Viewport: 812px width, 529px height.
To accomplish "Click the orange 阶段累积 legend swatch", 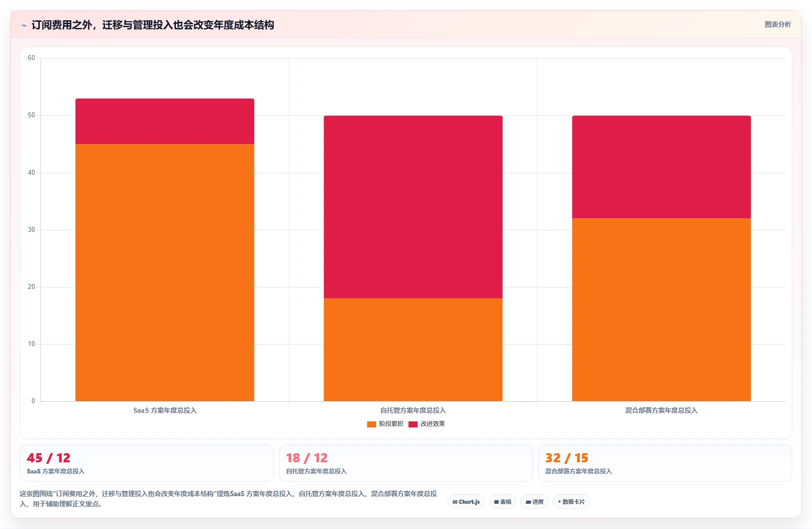I will coord(372,424).
